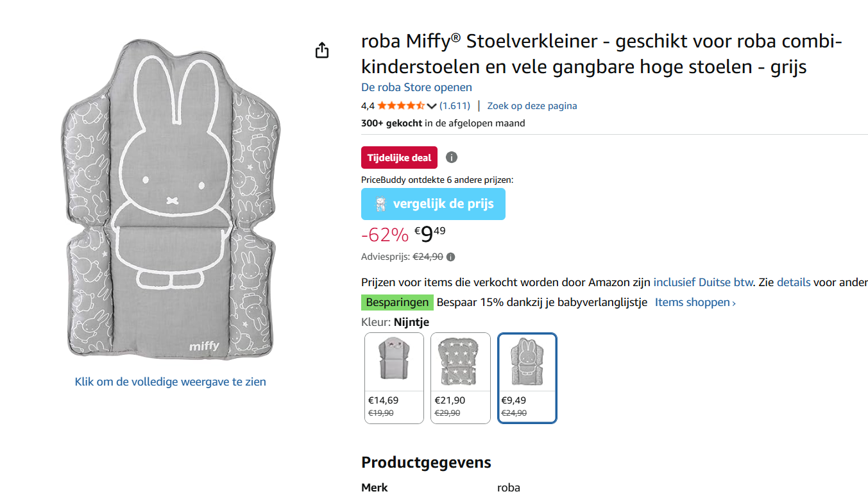Click the '(1.611)' reviews link
Screen dimensions: 868x503
[457, 105]
